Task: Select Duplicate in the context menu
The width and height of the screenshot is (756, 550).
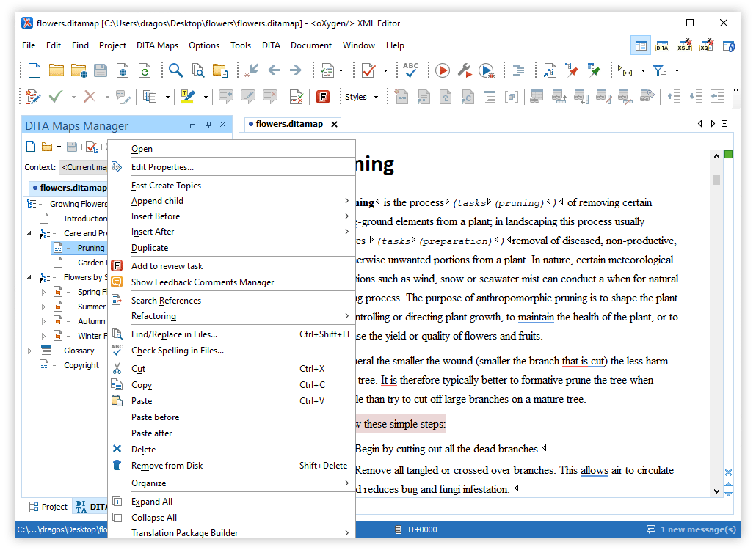Action: tap(231, 248)
